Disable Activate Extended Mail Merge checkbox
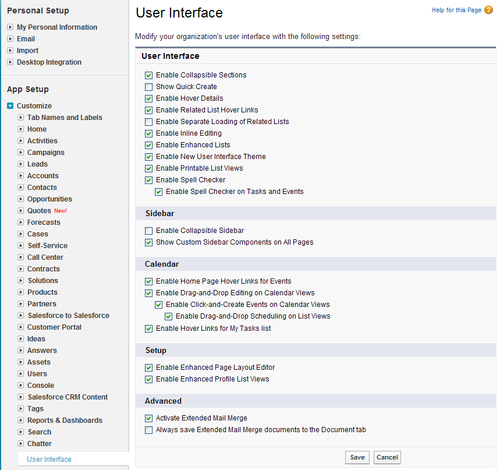This screenshot has width=500, height=470. tap(149, 418)
